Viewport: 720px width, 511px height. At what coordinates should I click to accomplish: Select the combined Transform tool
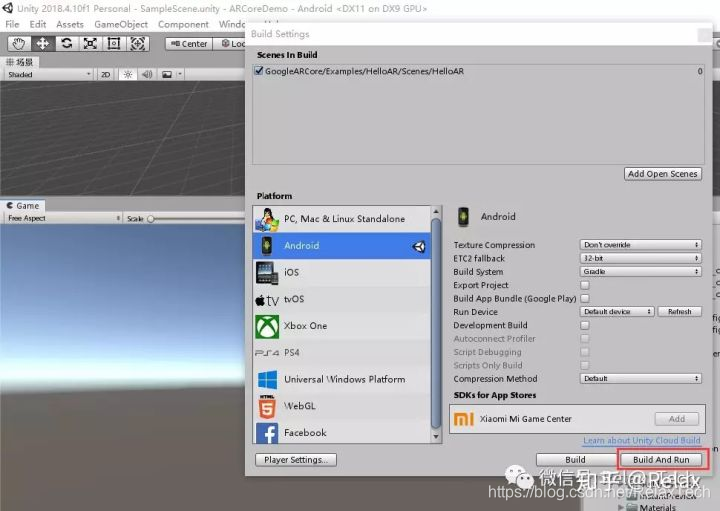[138, 44]
